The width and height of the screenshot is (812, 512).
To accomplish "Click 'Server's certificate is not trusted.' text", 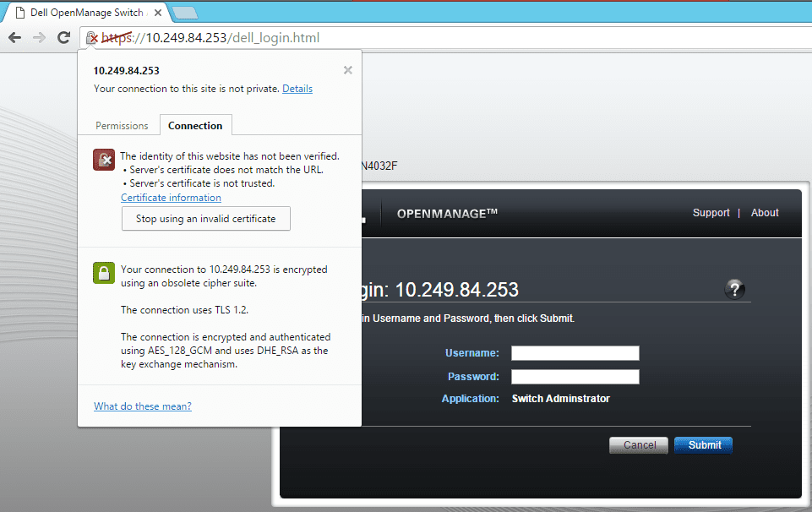I will (202, 183).
